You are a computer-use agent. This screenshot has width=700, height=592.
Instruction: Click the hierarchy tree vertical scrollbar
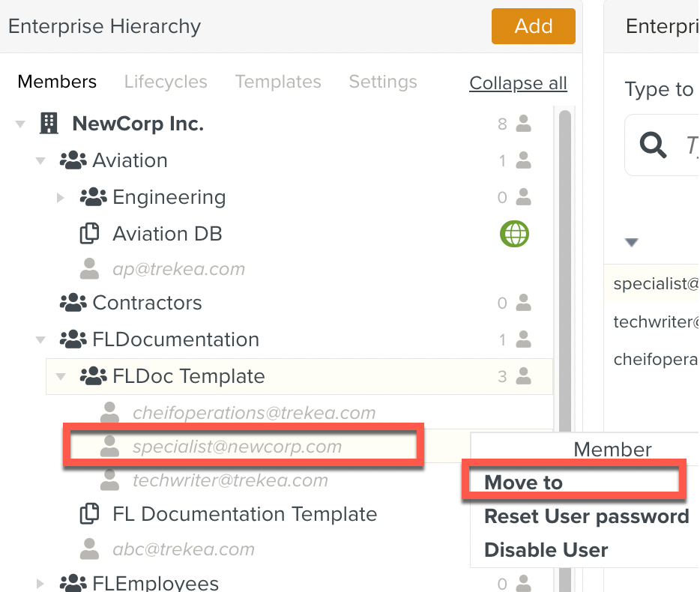tap(564, 300)
